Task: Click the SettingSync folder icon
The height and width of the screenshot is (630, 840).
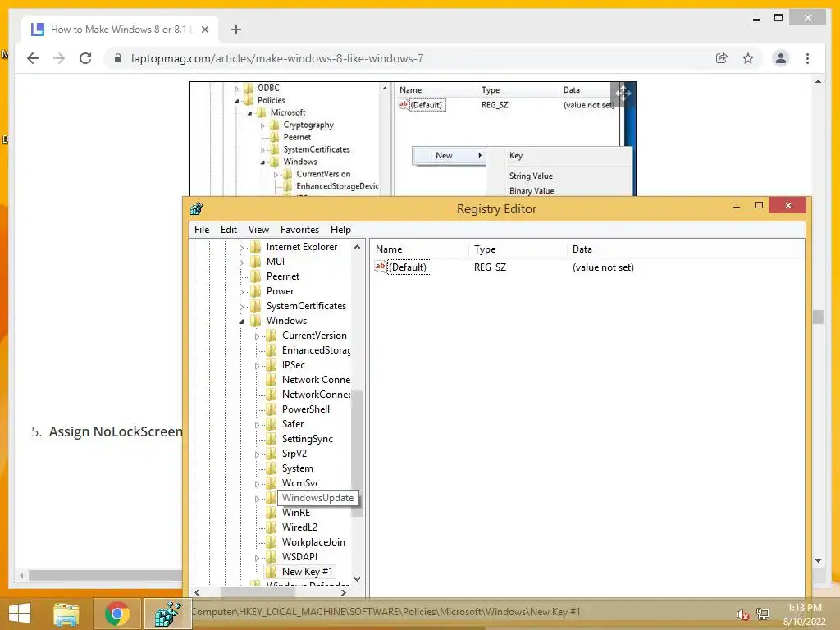Action: click(272, 439)
